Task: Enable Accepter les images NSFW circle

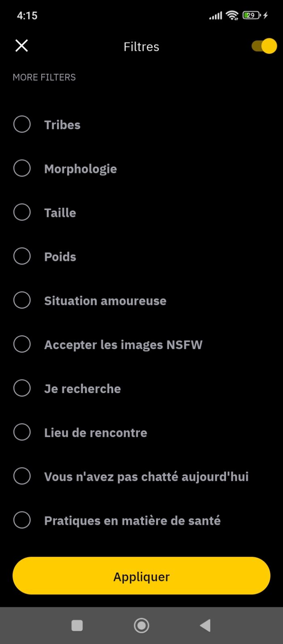Action: tap(22, 344)
